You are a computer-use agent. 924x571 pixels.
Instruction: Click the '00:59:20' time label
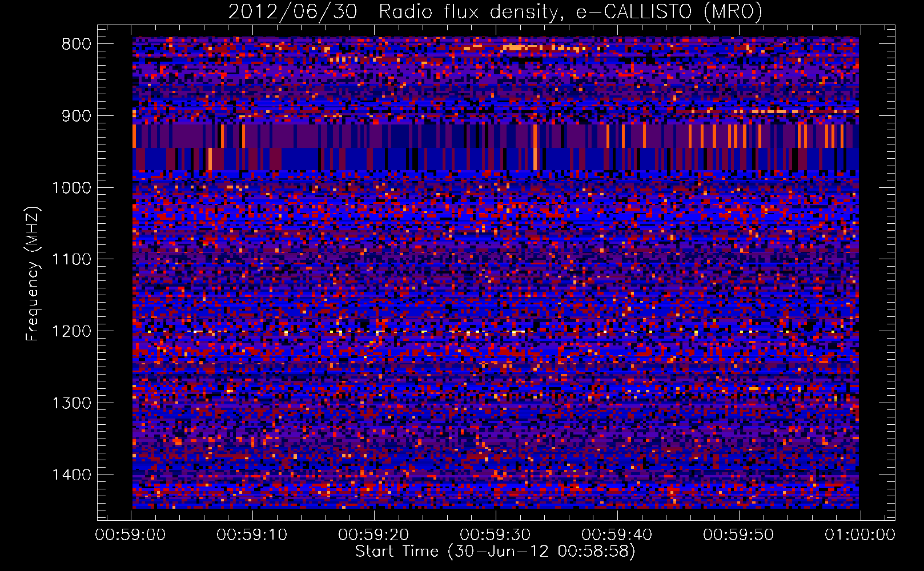[374, 535]
